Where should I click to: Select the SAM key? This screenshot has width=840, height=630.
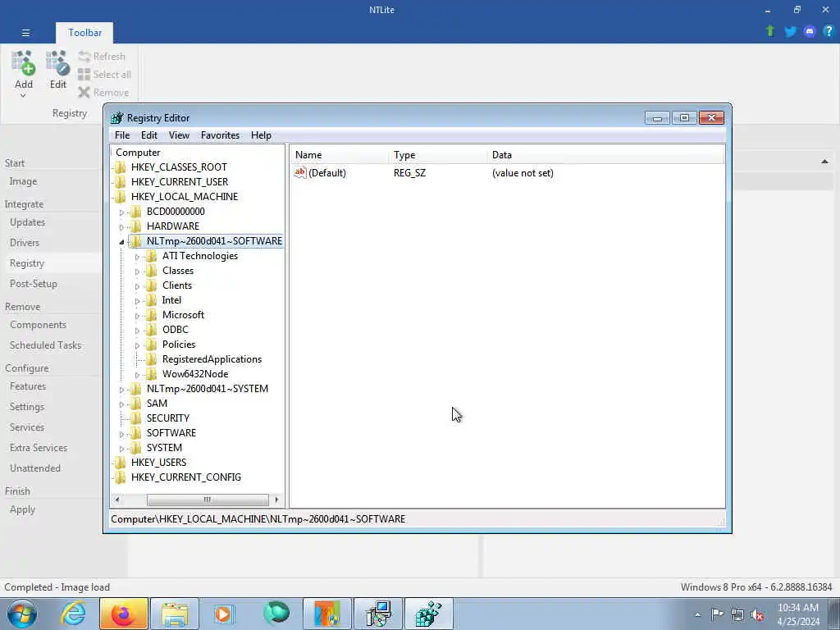[157, 404]
